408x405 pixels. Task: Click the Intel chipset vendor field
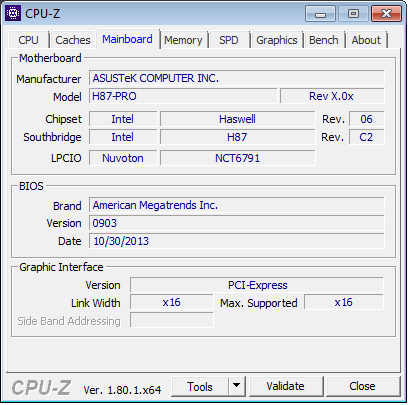click(123, 119)
